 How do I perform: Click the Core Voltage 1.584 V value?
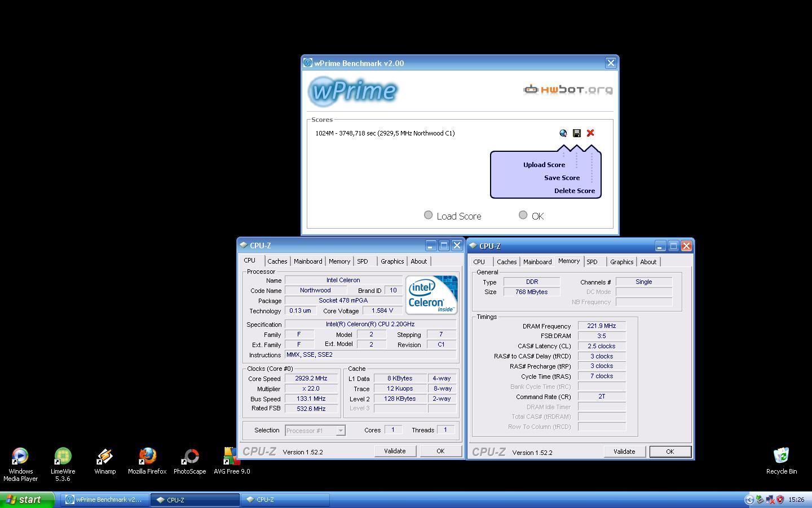pos(382,311)
